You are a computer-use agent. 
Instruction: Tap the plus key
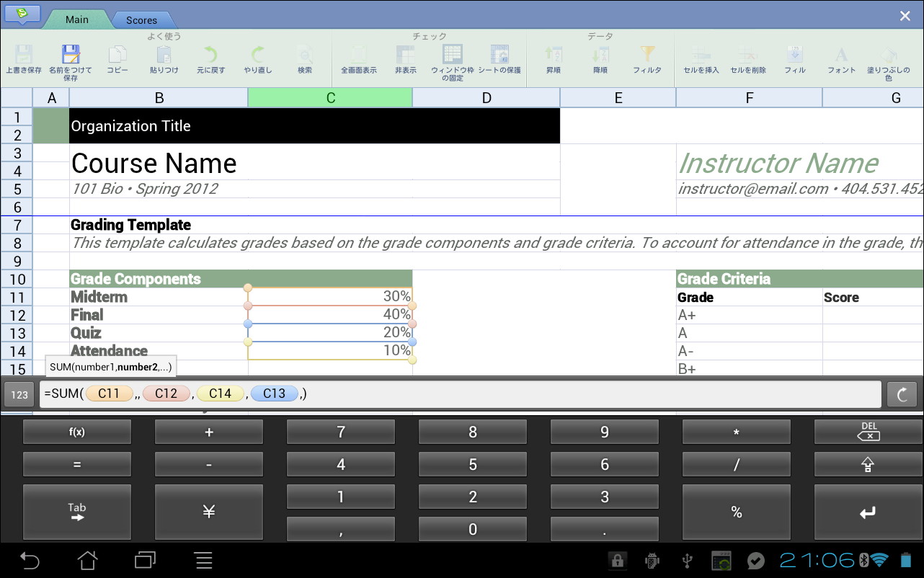[209, 432]
